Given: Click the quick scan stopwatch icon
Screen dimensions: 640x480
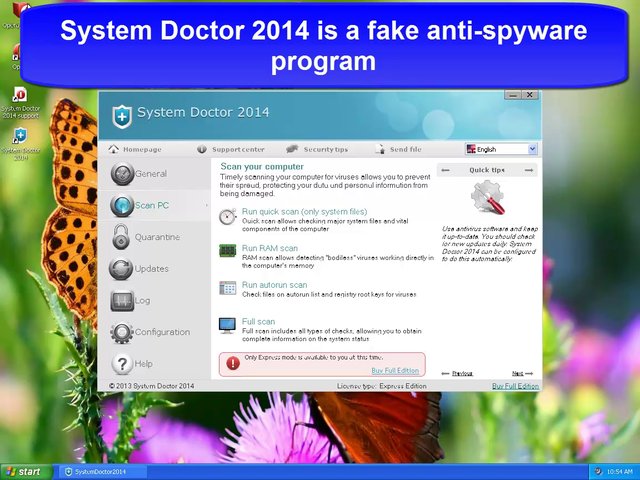Looking at the screenshot, I should [x=228, y=216].
